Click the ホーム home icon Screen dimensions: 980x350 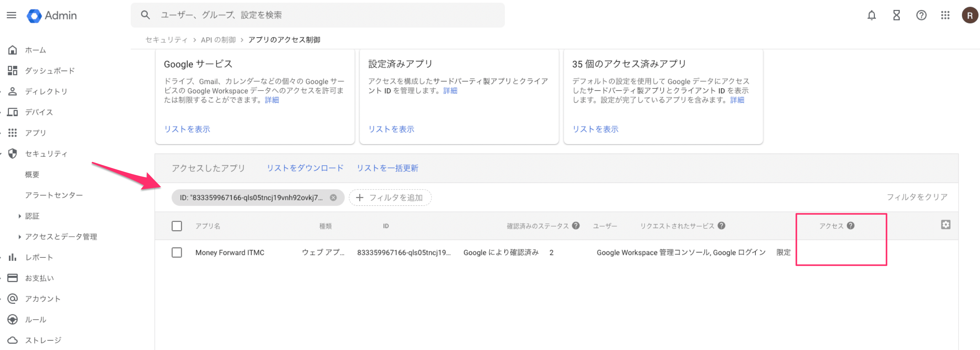point(13,50)
